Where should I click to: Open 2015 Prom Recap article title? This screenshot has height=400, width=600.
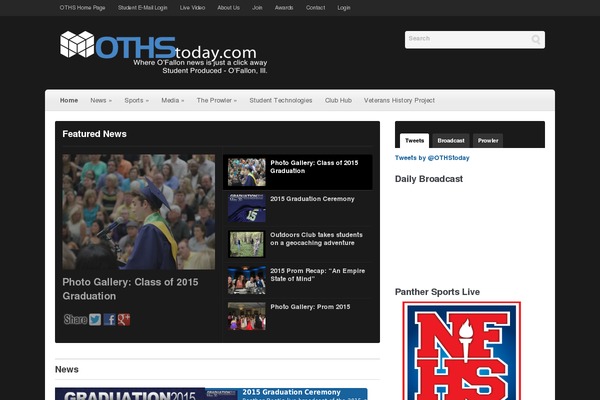point(318,275)
